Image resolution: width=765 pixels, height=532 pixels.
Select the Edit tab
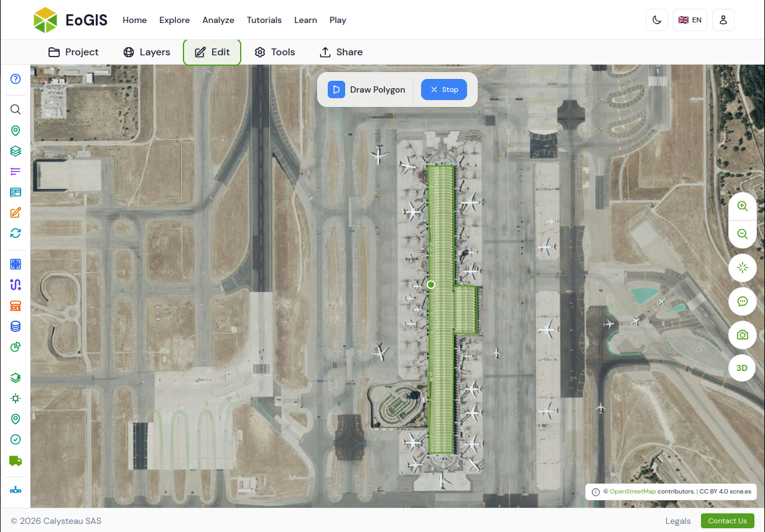point(212,52)
